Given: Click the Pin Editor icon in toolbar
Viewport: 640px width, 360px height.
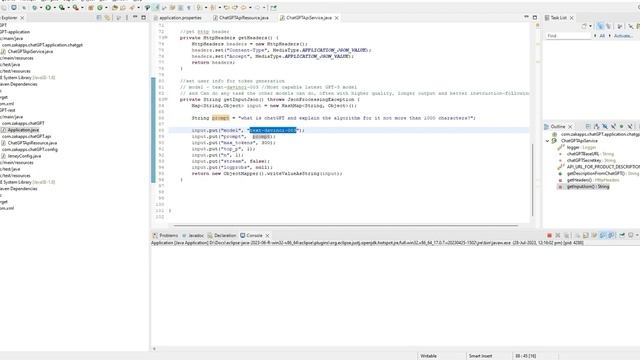Looking at the screenshot, I should 273,7.
